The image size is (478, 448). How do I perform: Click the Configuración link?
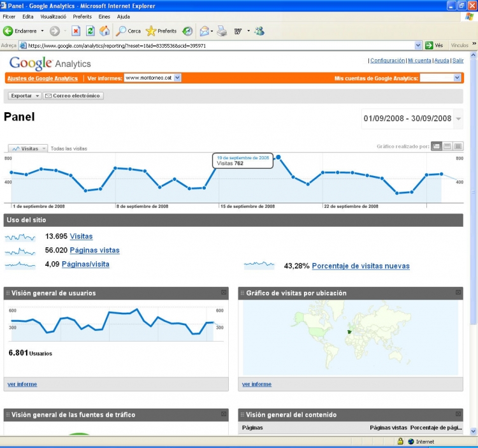(x=387, y=61)
